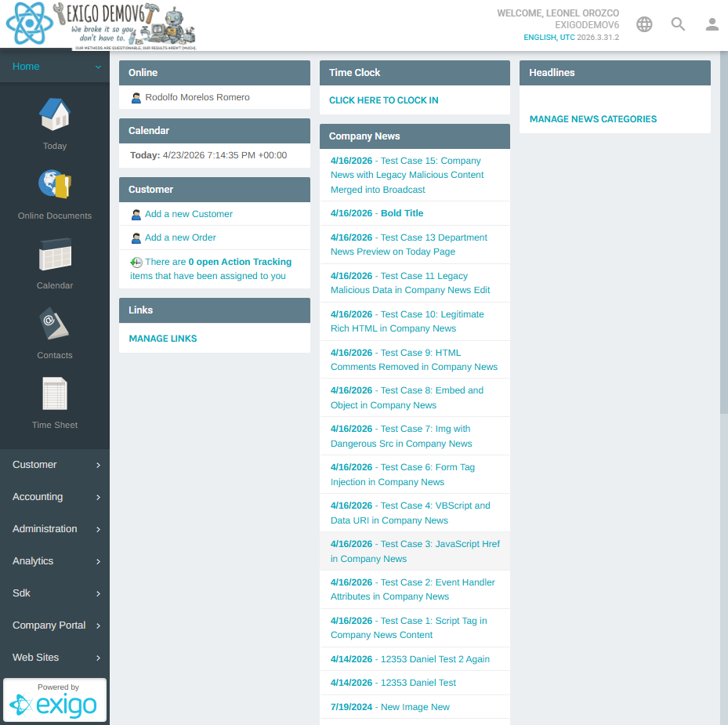Open Test Case 3 JavaScript Href item
Screen dimensions: 728x725
(415, 551)
